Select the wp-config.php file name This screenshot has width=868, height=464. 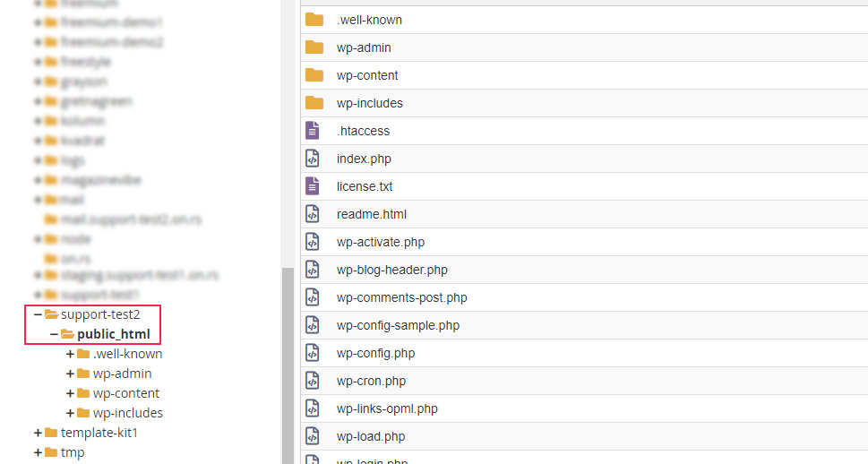click(x=376, y=353)
